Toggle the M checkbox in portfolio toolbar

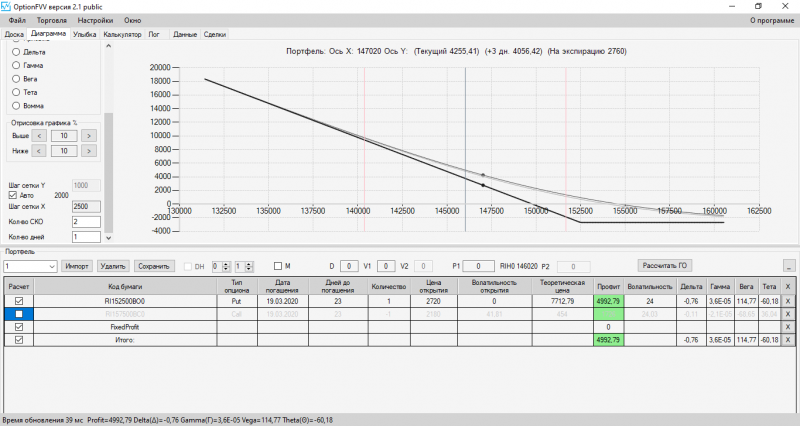[278, 266]
